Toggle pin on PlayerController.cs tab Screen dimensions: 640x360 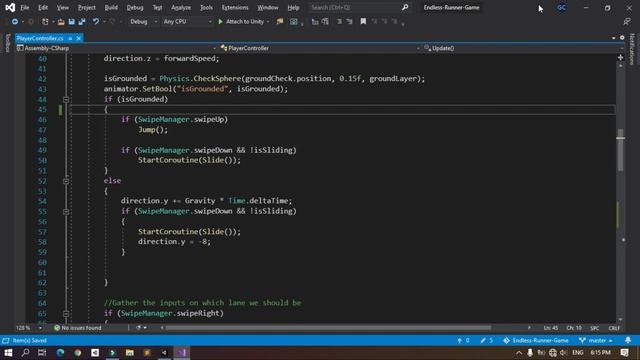(x=70, y=38)
